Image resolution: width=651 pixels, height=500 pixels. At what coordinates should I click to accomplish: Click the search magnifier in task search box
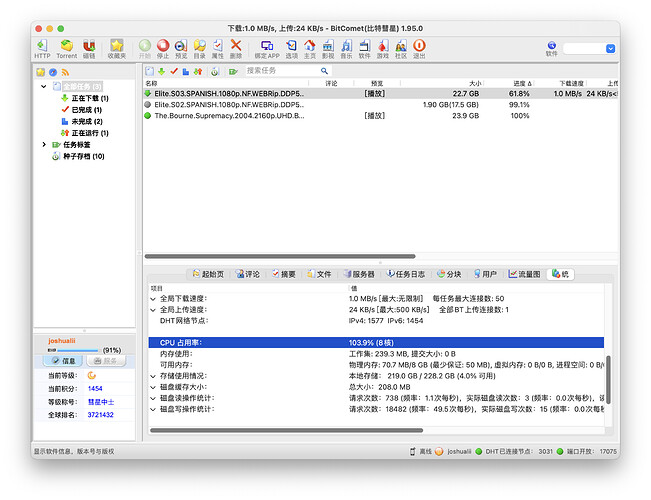coord(324,71)
